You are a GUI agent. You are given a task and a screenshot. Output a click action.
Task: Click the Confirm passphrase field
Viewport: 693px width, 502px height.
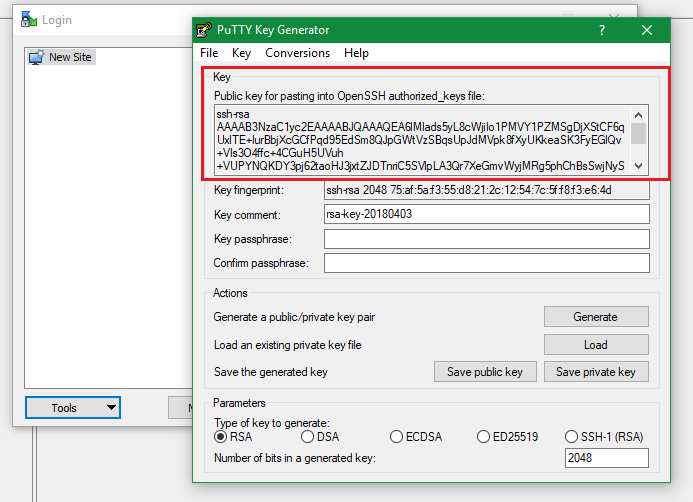tap(487, 263)
